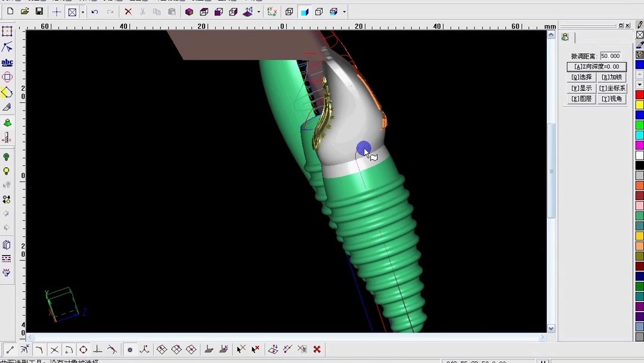Save the document using the Save icon

[39, 11]
